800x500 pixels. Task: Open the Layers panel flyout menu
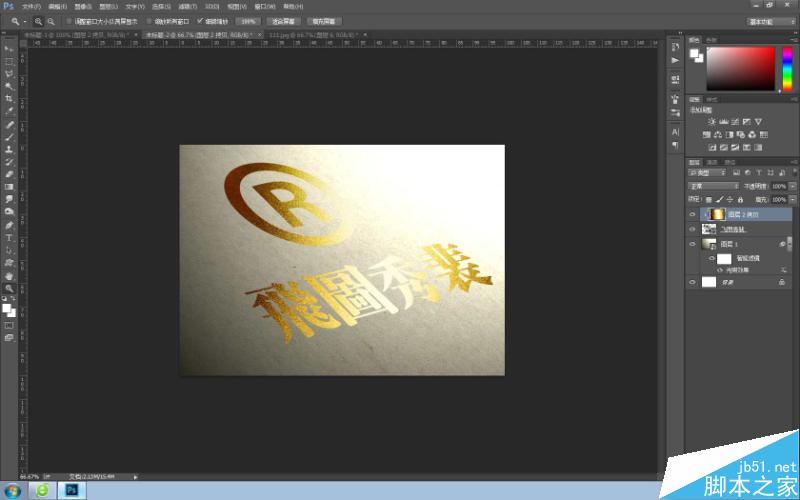[794, 162]
